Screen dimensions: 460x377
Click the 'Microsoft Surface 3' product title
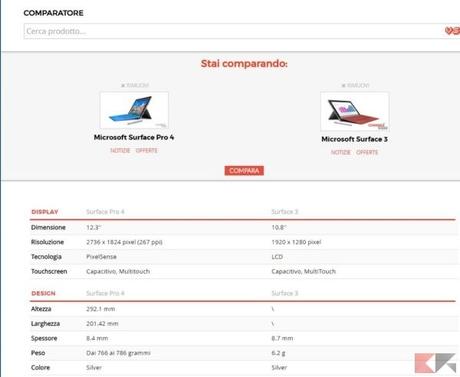point(354,139)
